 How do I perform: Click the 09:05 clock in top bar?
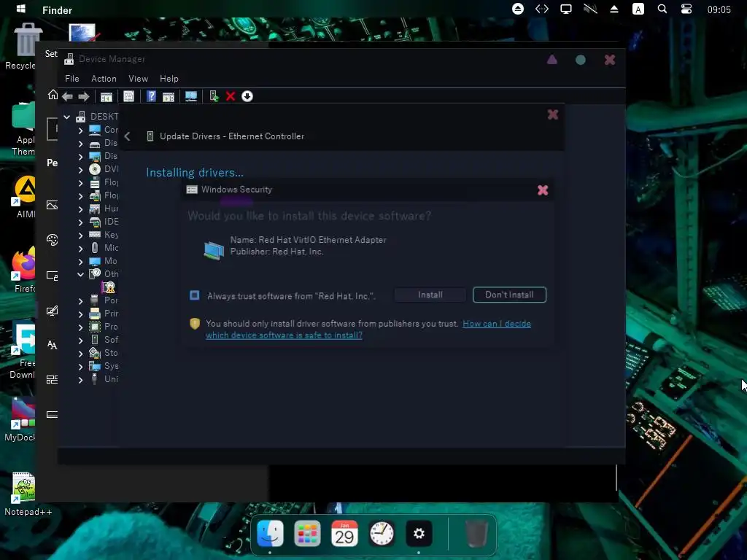coord(719,9)
